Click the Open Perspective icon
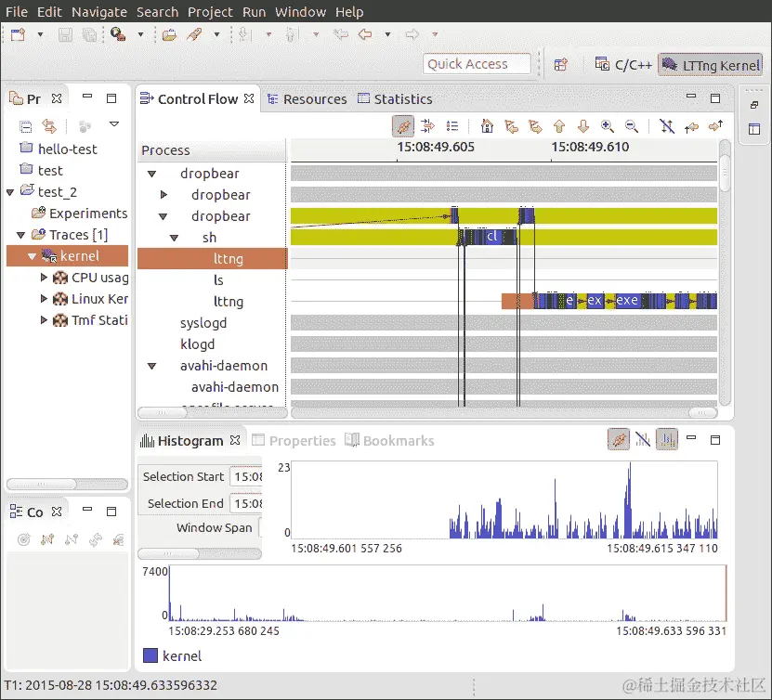 [x=561, y=64]
